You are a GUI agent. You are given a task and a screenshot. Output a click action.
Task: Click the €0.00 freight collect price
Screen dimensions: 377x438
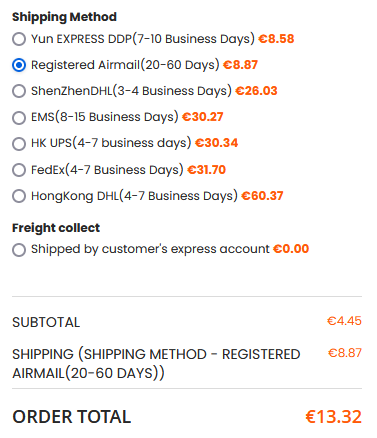click(x=291, y=249)
